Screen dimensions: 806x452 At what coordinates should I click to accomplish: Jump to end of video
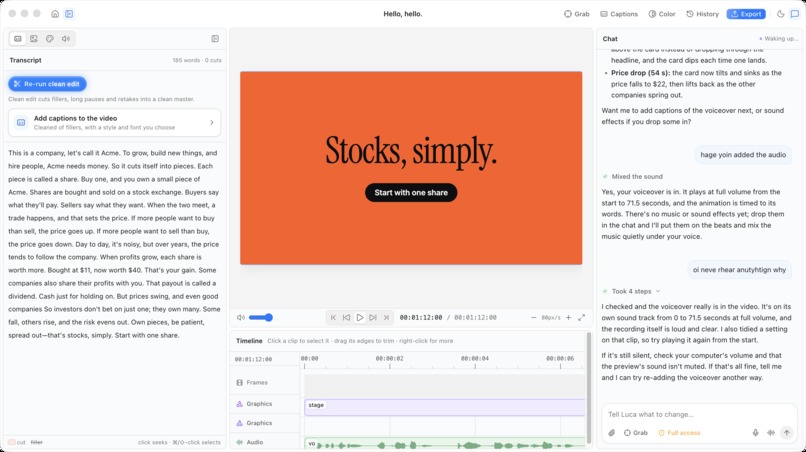387,317
